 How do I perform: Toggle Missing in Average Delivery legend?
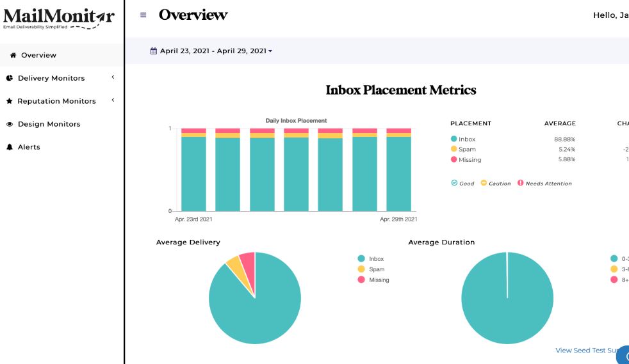[x=373, y=280]
